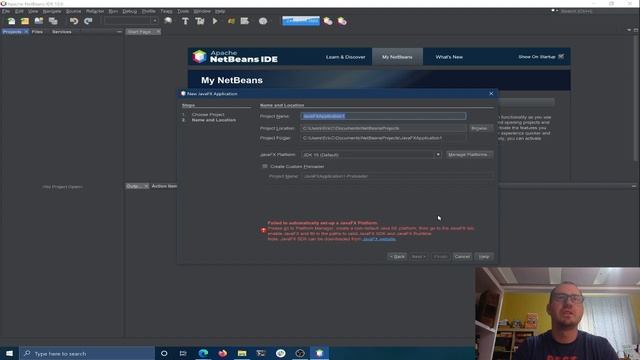The image size is (640, 360).
Task: Click the Clean and Build icon
Action: tap(200, 21)
